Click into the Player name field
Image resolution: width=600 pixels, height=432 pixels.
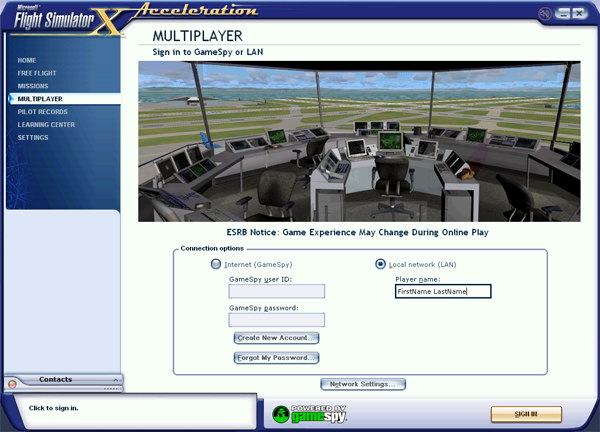point(443,291)
